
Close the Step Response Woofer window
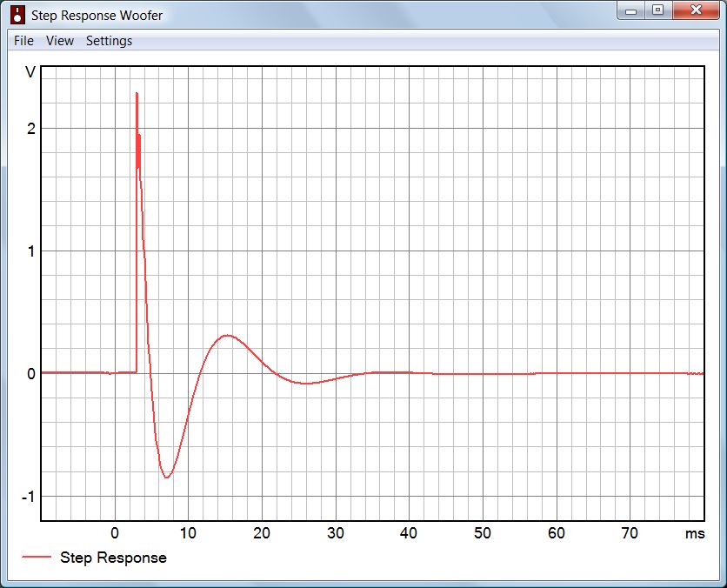click(696, 10)
